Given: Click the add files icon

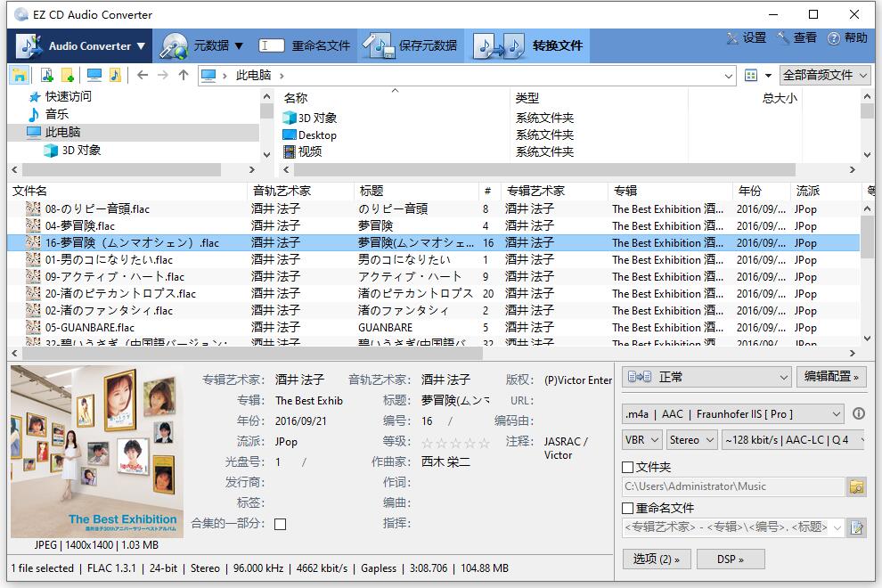Looking at the screenshot, I should 47,75.
